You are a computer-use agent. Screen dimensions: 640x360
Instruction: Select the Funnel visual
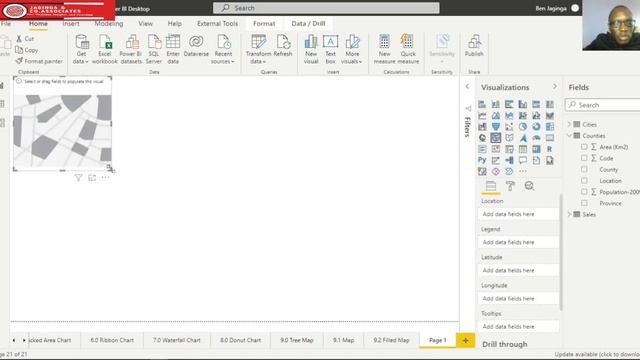click(x=496, y=127)
